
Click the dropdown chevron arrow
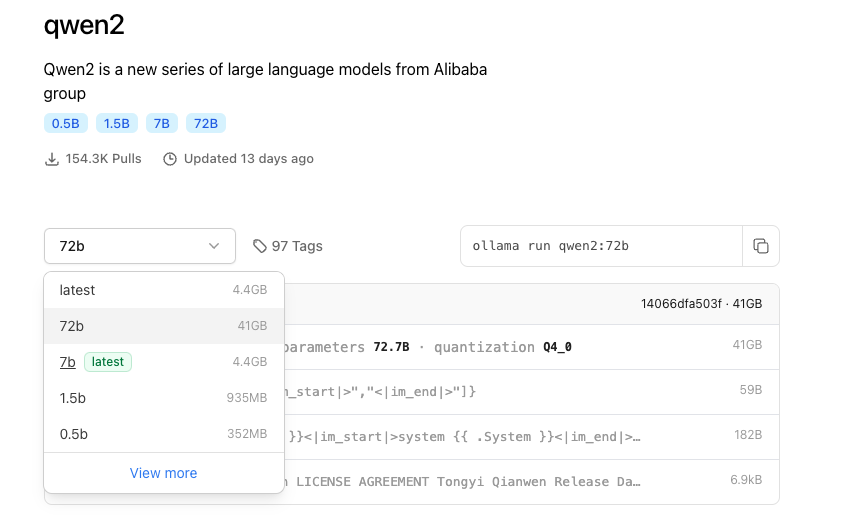click(214, 246)
